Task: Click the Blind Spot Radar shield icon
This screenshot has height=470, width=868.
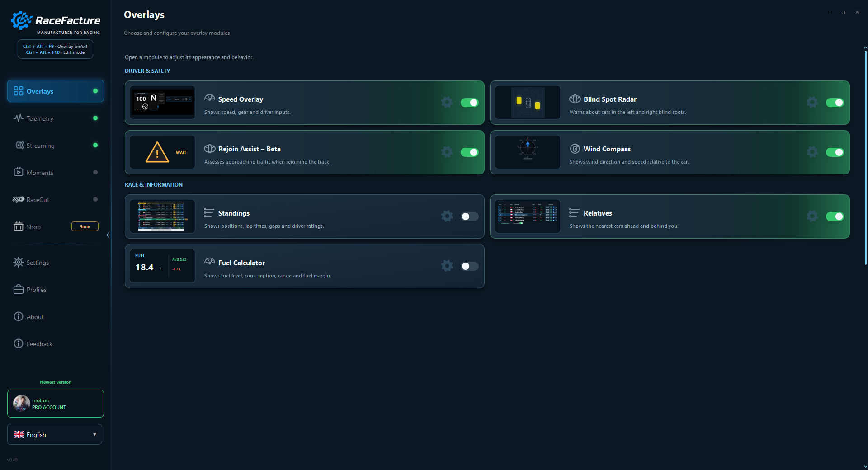Action: (x=575, y=99)
